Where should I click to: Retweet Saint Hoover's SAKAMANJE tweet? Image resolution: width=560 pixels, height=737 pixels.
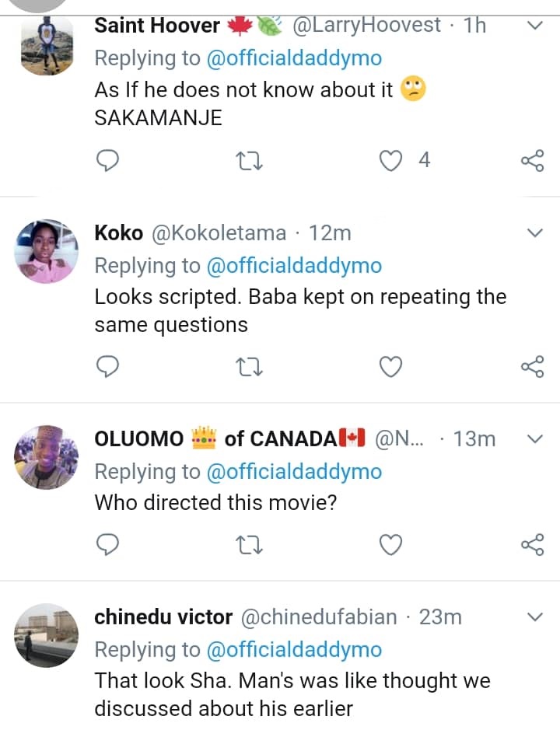[x=248, y=161]
